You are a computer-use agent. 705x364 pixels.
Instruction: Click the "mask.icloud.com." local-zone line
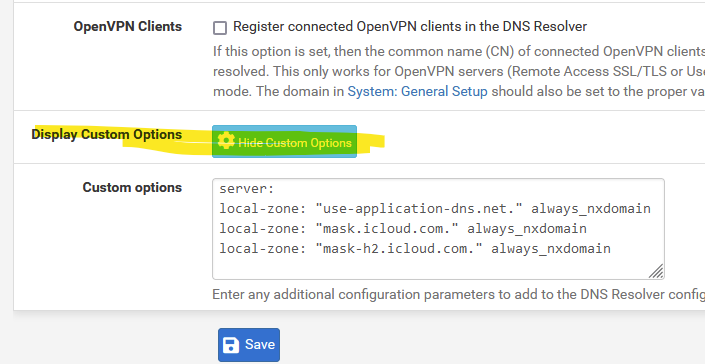click(x=403, y=229)
